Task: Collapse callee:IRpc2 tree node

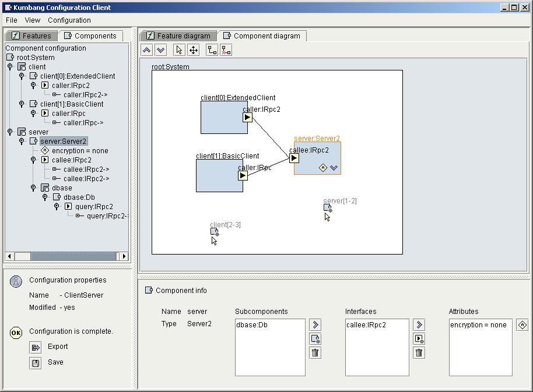Action: pos(33,160)
